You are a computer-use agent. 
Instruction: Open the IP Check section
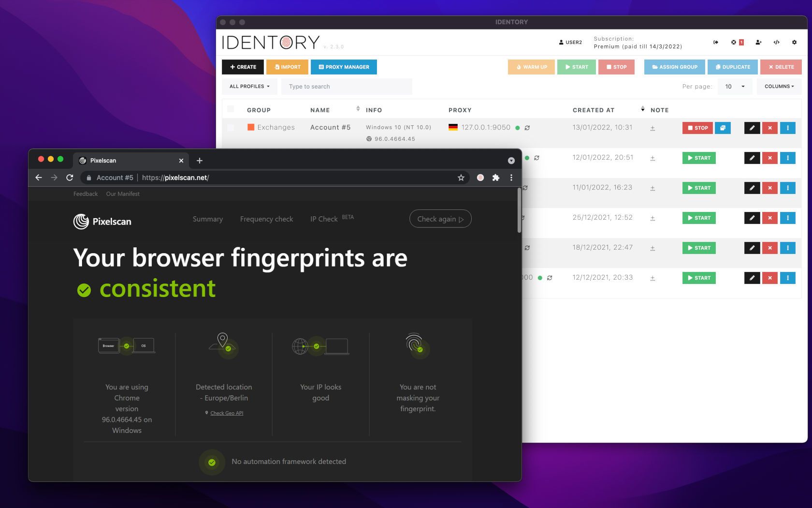point(324,219)
